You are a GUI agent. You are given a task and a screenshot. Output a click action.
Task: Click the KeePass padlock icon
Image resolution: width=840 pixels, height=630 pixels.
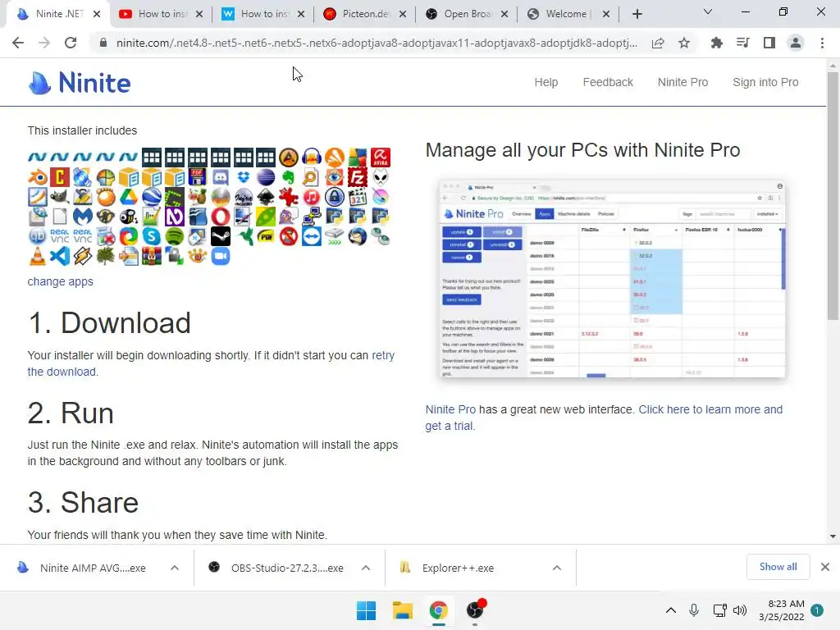335,197
